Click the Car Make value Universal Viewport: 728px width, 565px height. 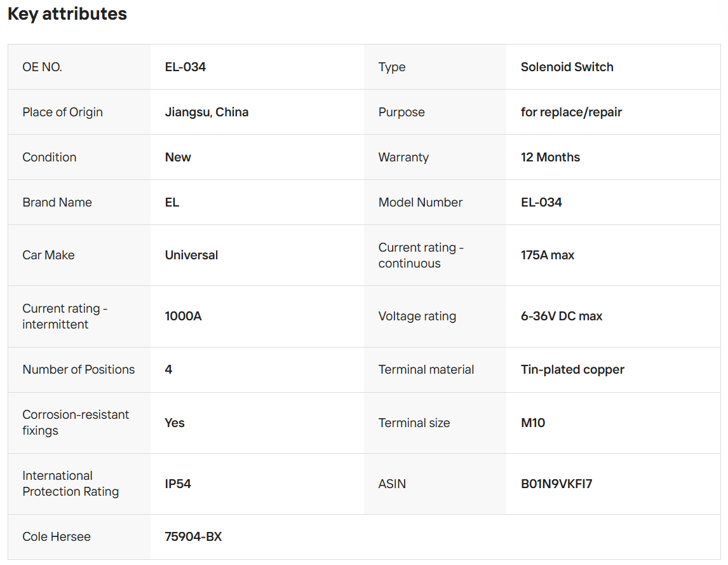click(191, 255)
